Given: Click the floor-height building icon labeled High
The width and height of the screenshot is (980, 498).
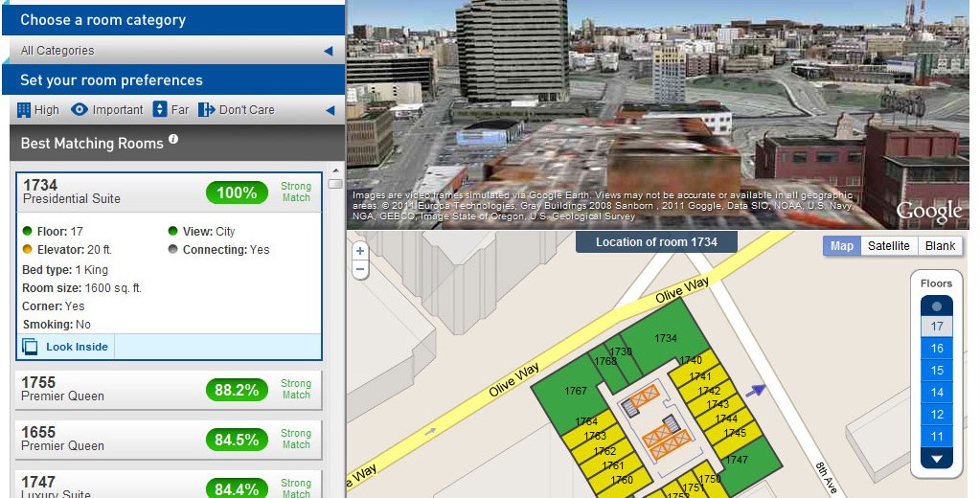Looking at the screenshot, I should pos(24,110).
